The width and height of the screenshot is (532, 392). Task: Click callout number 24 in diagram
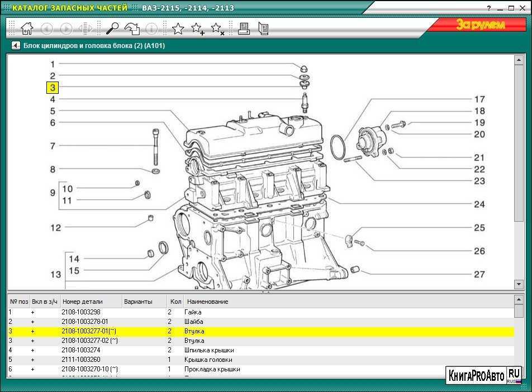click(479, 204)
